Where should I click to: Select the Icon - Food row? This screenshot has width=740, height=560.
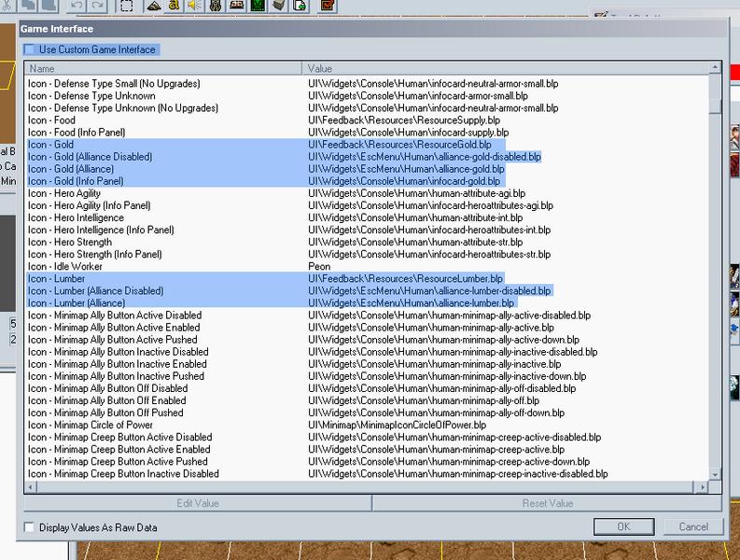[367, 119]
